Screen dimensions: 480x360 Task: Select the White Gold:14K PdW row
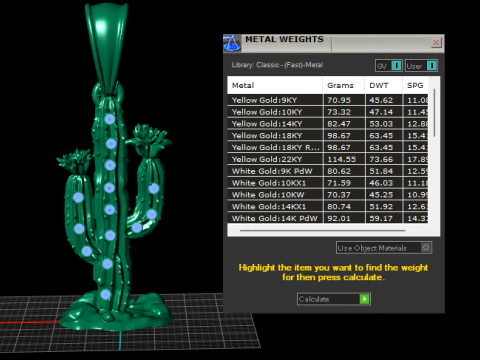click(328, 218)
